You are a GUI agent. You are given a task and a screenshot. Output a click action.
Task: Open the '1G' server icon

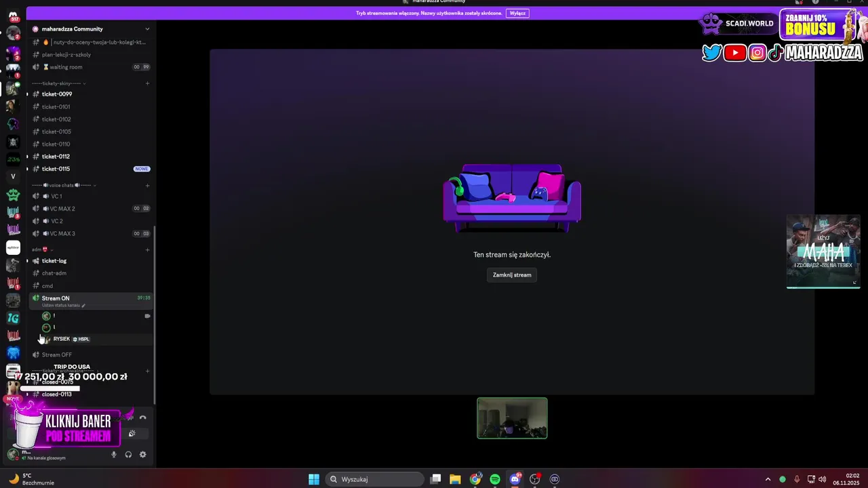pos(13,318)
